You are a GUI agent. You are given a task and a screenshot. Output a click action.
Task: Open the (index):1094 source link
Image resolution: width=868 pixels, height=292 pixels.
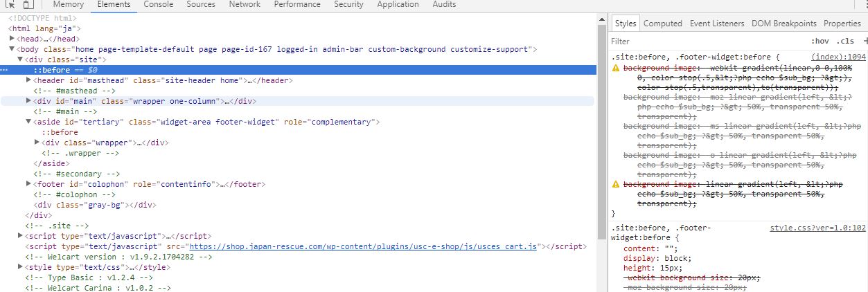(x=838, y=57)
